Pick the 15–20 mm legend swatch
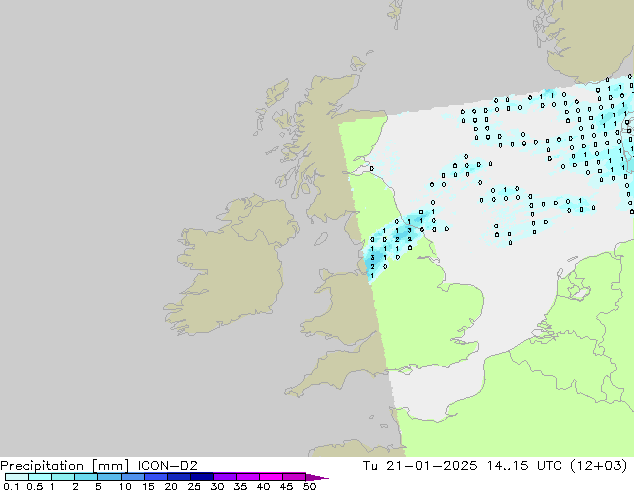Screen dimensions: 634x490 [x=155, y=477]
